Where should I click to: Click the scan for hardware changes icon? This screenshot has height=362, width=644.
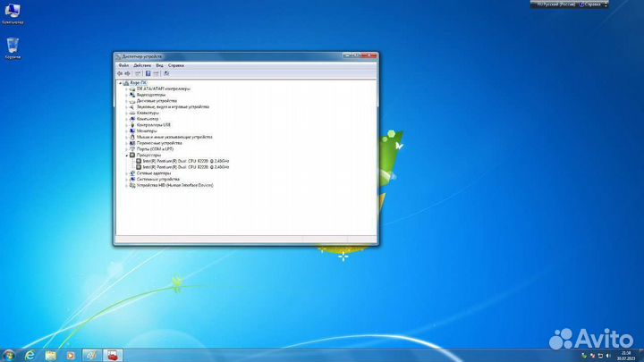pyautogui.click(x=166, y=73)
